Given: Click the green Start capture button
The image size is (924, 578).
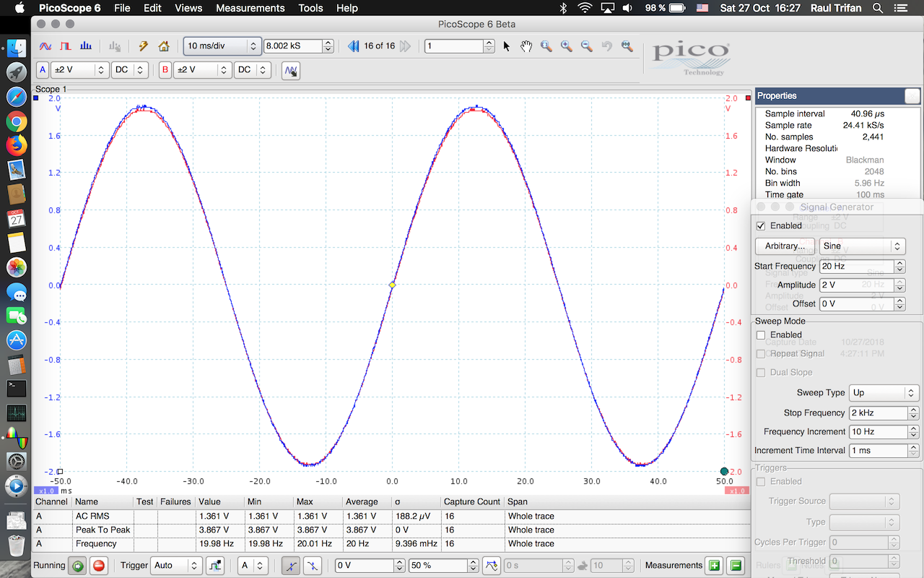Looking at the screenshot, I should click(77, 566).
